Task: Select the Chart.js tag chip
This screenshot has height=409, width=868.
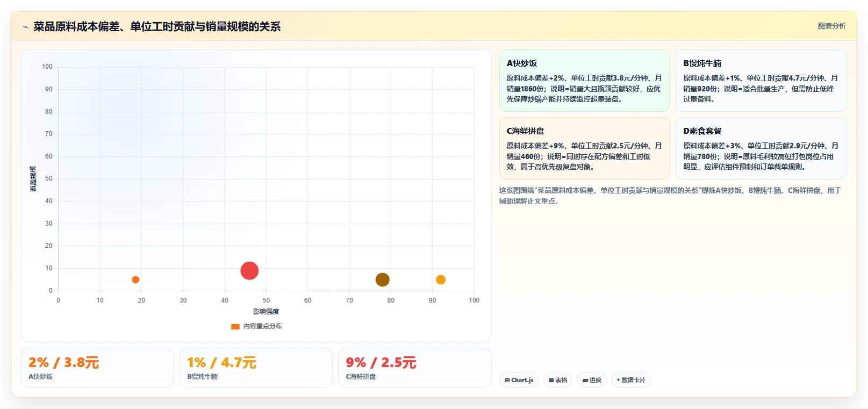Action: pos(519,380)
